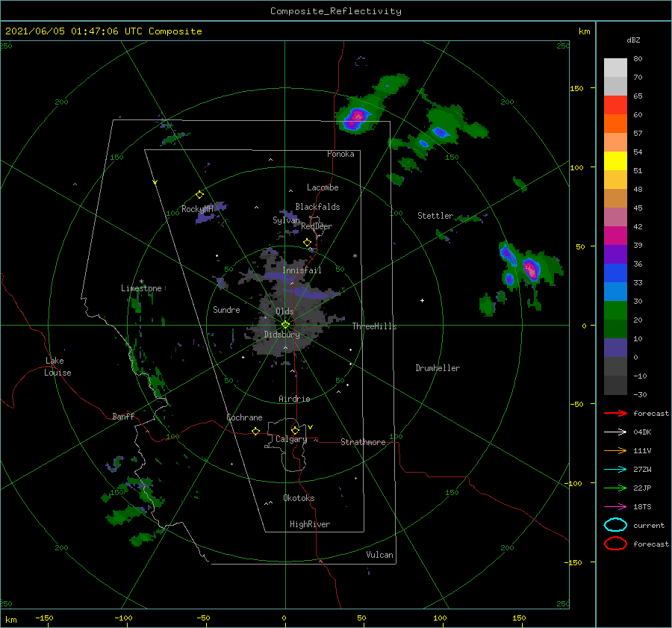The image size is (672, 628).
Task: Click the dBZ scale heading
Action: [x=633, y=40]
